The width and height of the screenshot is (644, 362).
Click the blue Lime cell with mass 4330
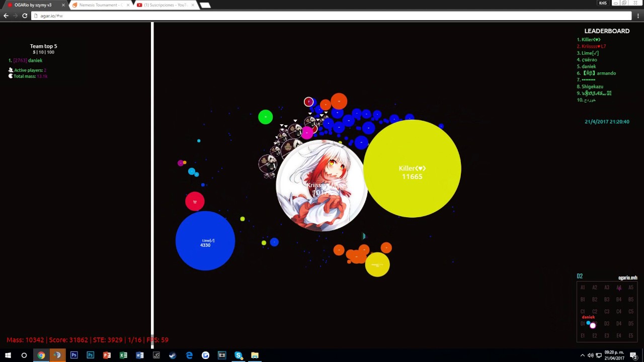coord(205,241)
